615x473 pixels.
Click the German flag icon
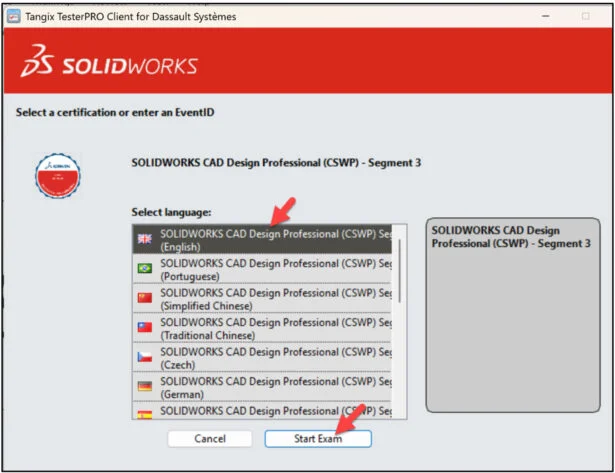(145, 384)
